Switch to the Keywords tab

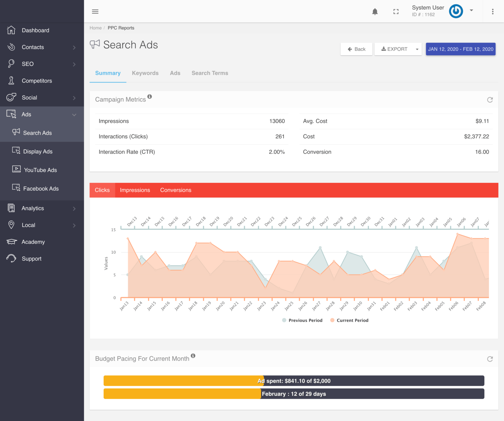(x=145, y=73)
